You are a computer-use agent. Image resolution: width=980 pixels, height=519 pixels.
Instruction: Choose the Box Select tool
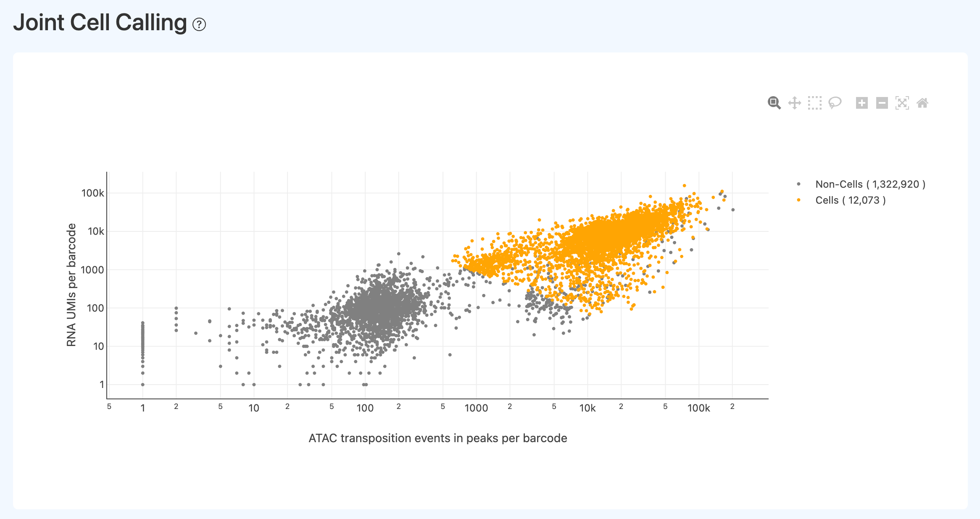pos(814,103)
